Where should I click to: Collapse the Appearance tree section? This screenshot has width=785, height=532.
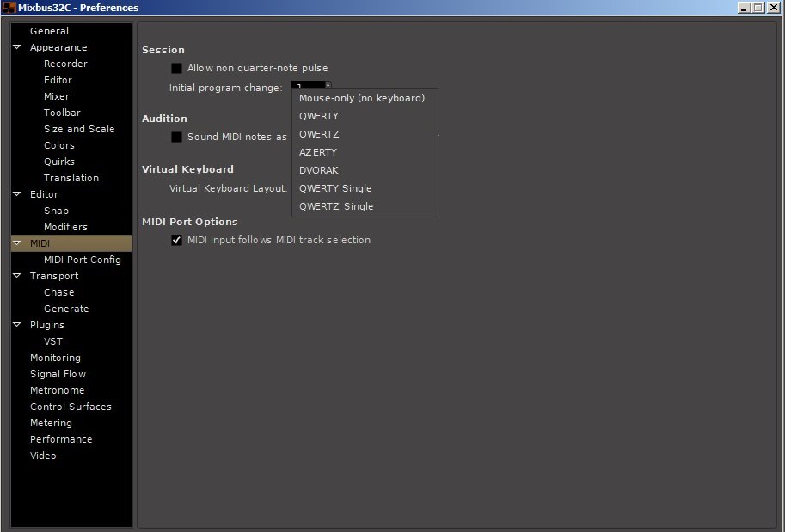point(17,47)
